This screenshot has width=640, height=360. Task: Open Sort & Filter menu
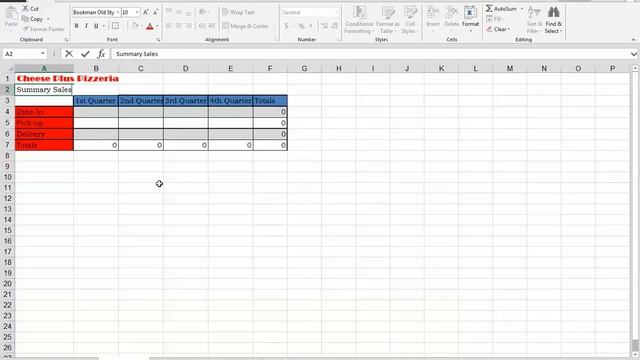pyautogui.click(x=533, y=20)
